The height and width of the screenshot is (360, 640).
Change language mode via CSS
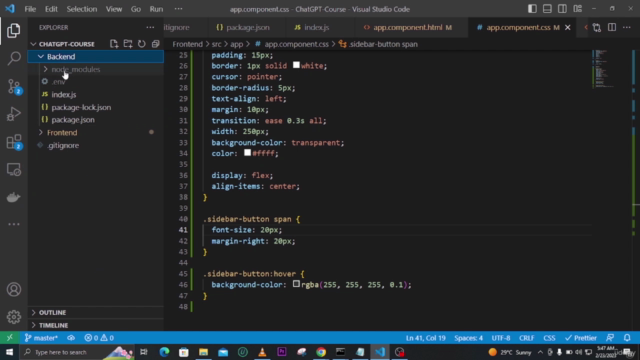549,338
